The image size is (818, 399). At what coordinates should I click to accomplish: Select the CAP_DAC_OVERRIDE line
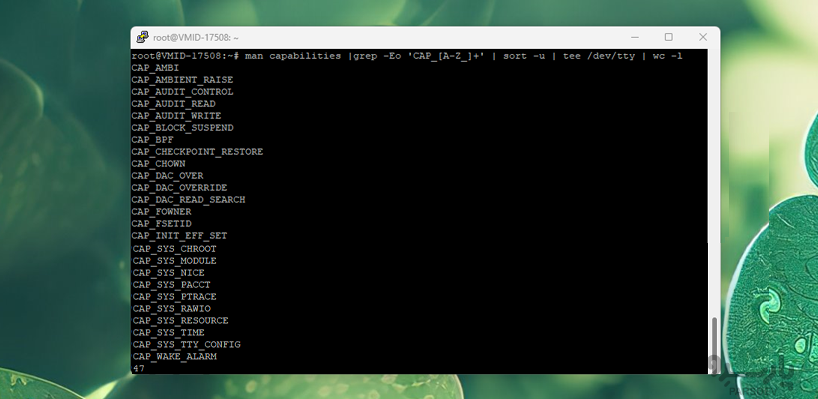179,188
